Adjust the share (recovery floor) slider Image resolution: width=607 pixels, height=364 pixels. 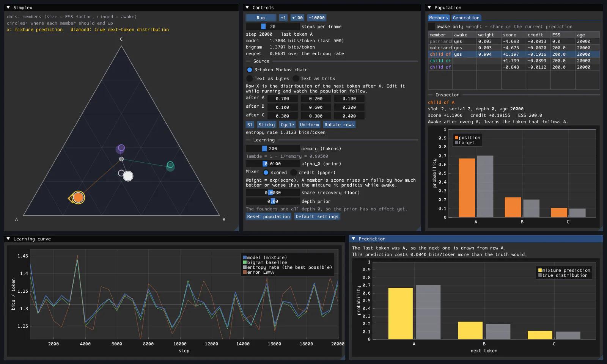tap(273, 193)
